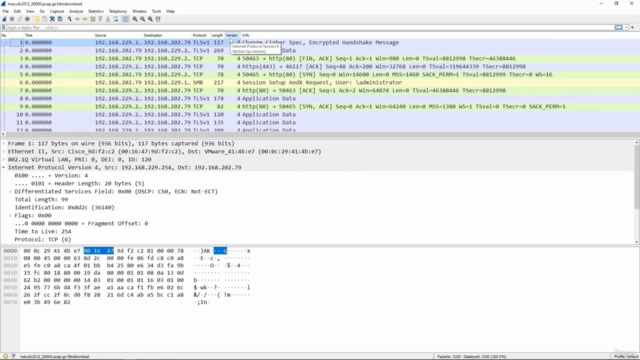640x360 pixels.
Task: Select packet 9 SYN, ACK row
Action: [320, 107]
